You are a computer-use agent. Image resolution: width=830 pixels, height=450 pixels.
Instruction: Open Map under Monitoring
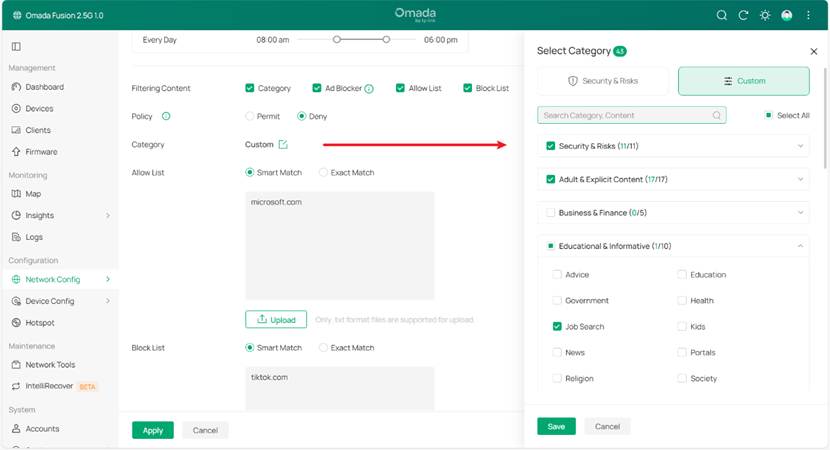pyautogui.click(x=33, y=194)
